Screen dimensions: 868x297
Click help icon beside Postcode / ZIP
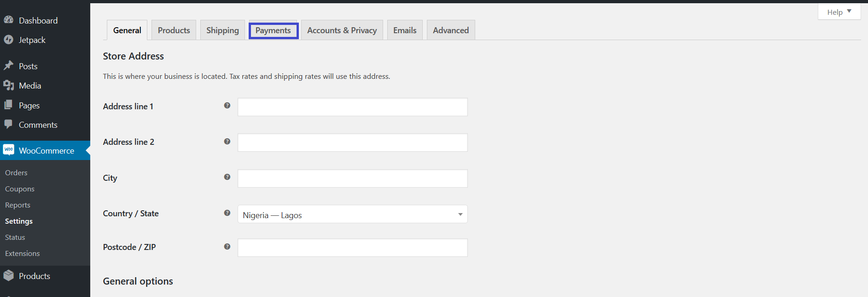pos(227,247)
